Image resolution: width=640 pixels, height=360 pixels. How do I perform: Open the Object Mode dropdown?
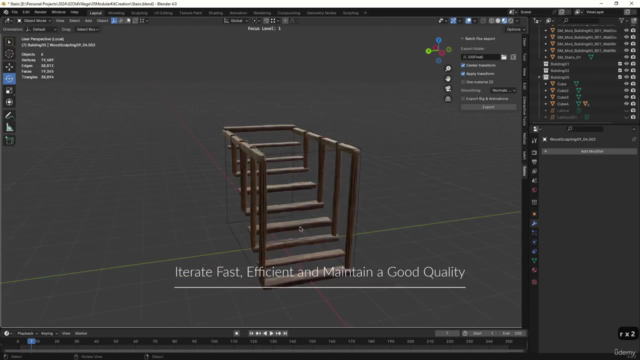pos(34,21)
